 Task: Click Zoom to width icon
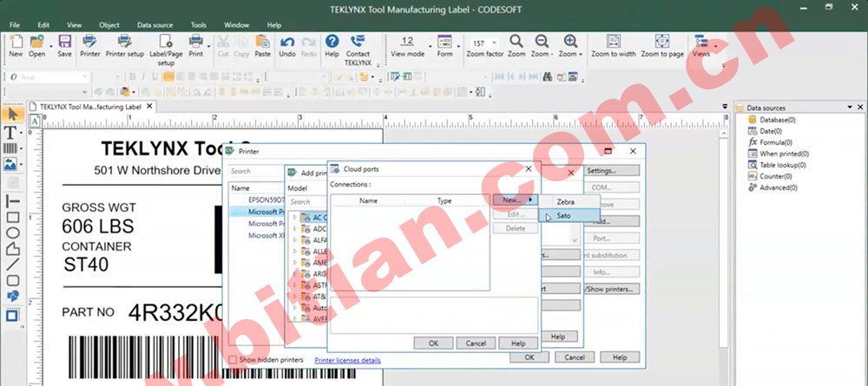coord(613,42)
